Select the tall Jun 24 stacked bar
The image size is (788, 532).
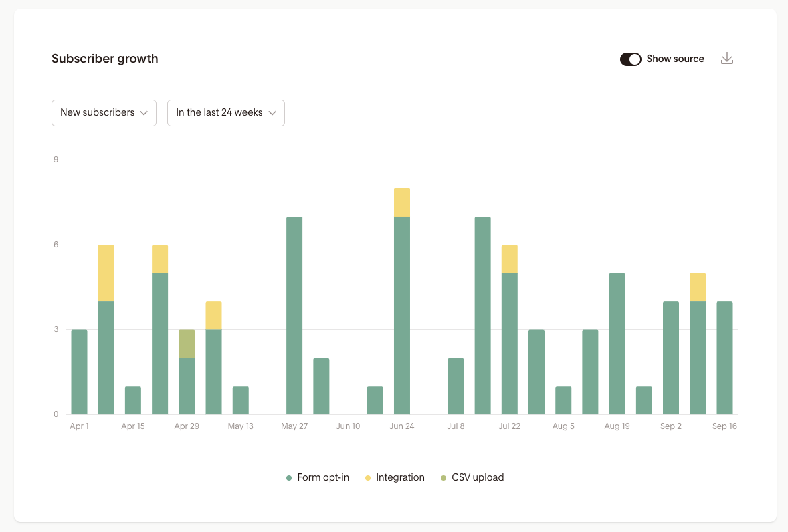click(402, 301)
